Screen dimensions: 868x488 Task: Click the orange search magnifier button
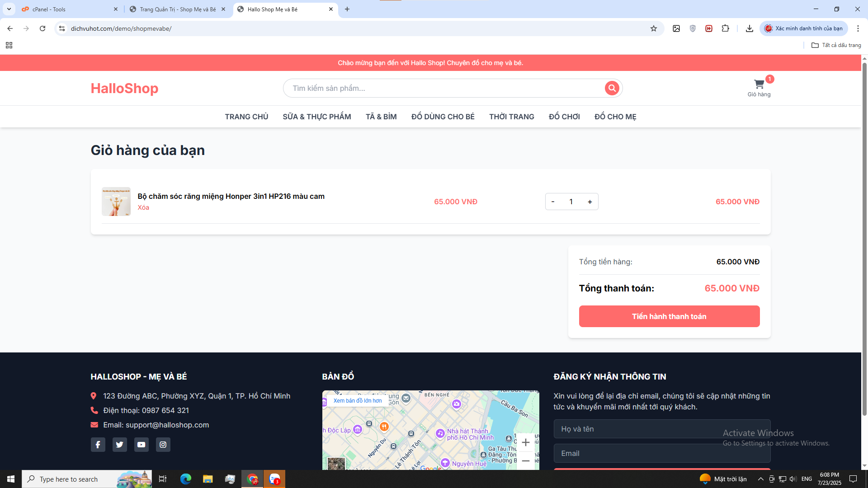tap(612, 88)
